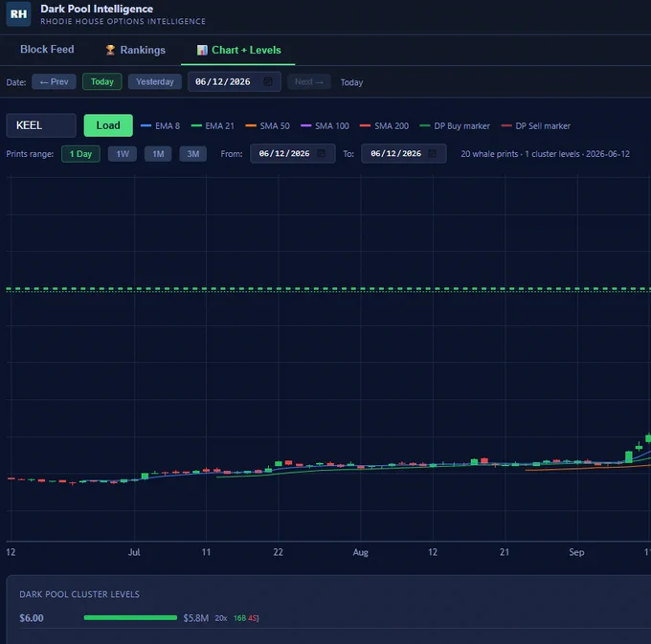Screen dimensions: 651x644
Task: Open calendar picker in To field
Action: (x=432, y=153)
